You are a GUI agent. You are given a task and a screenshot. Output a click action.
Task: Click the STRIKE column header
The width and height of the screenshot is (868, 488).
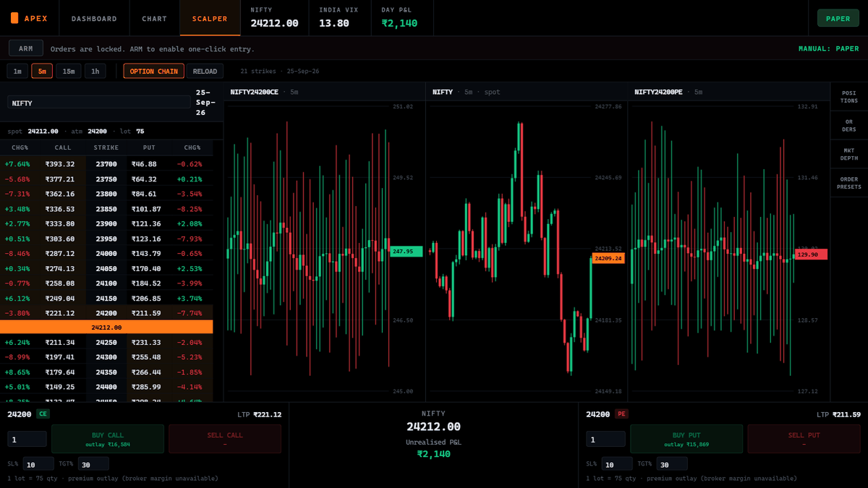click(x=106, y=147)
